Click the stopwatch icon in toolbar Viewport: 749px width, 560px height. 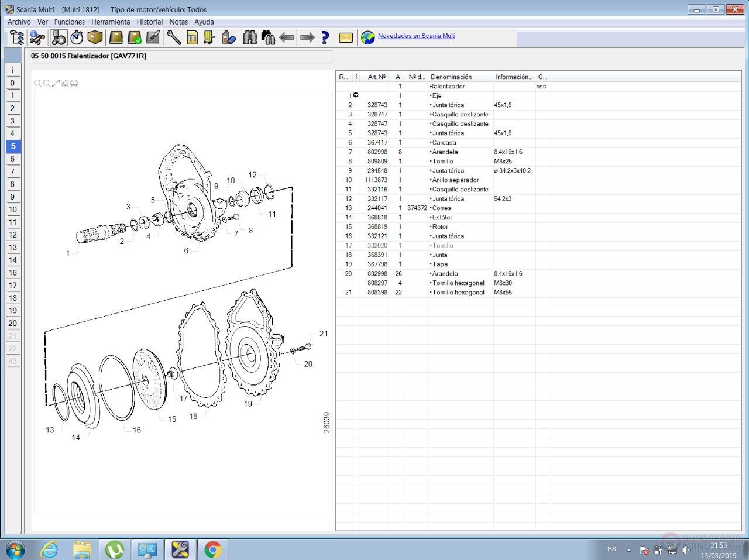(x=77, y=38)
